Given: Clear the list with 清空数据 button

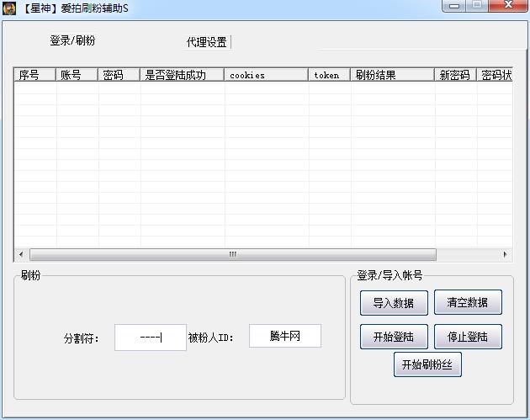Looking at the screenshot, I should point(468,302).
